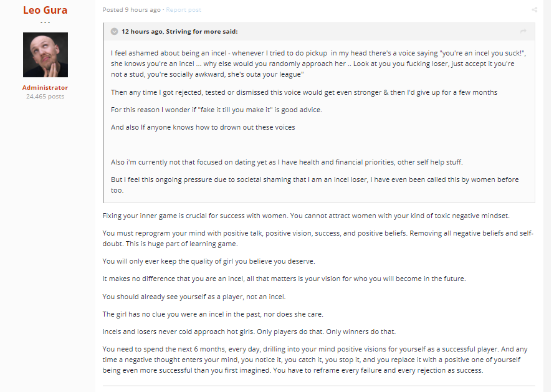Click 'You will only ever keep the quality' line

[209, 262]
